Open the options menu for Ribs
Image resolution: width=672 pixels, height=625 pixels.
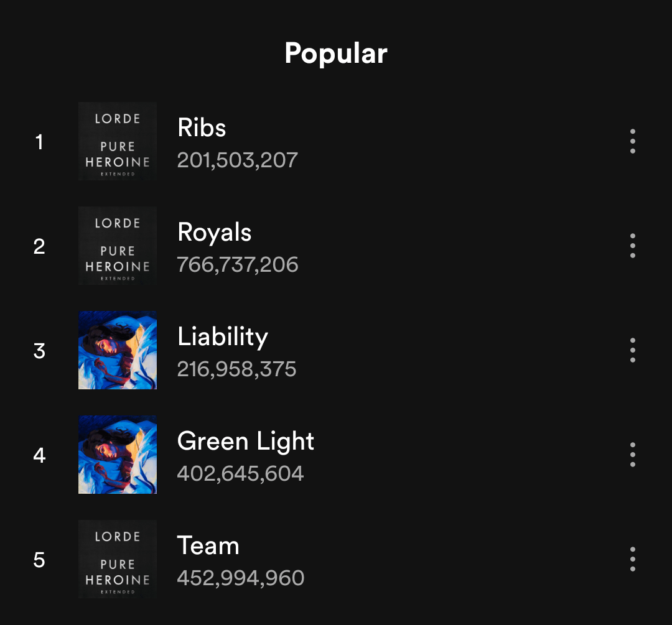point(632,141)
